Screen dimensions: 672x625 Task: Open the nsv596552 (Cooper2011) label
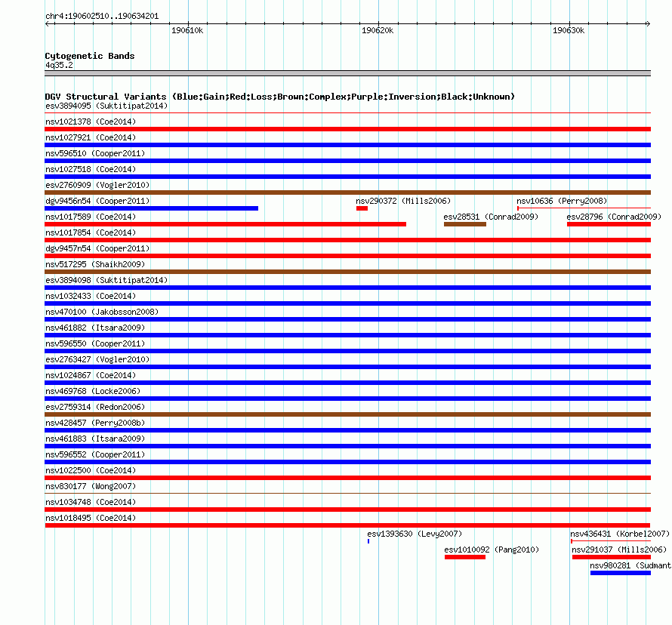95,454
